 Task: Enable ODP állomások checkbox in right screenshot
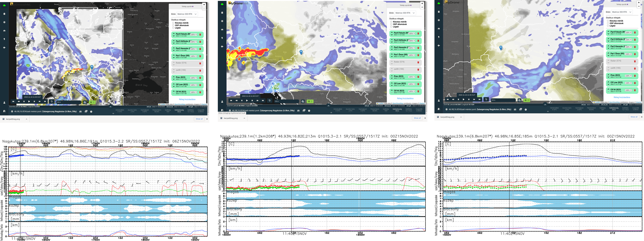pos(608,23)
